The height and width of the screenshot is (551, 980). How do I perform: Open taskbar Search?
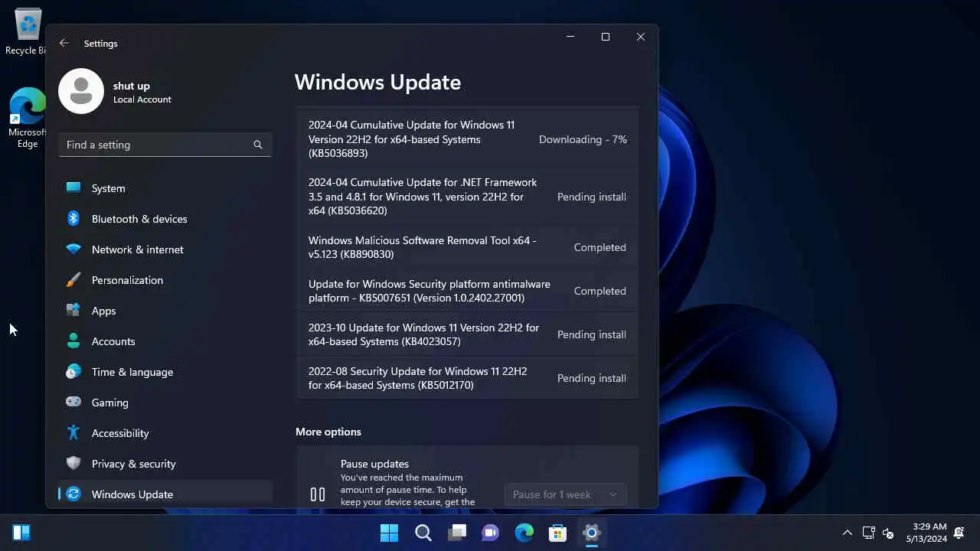click(x=423, y=533)
